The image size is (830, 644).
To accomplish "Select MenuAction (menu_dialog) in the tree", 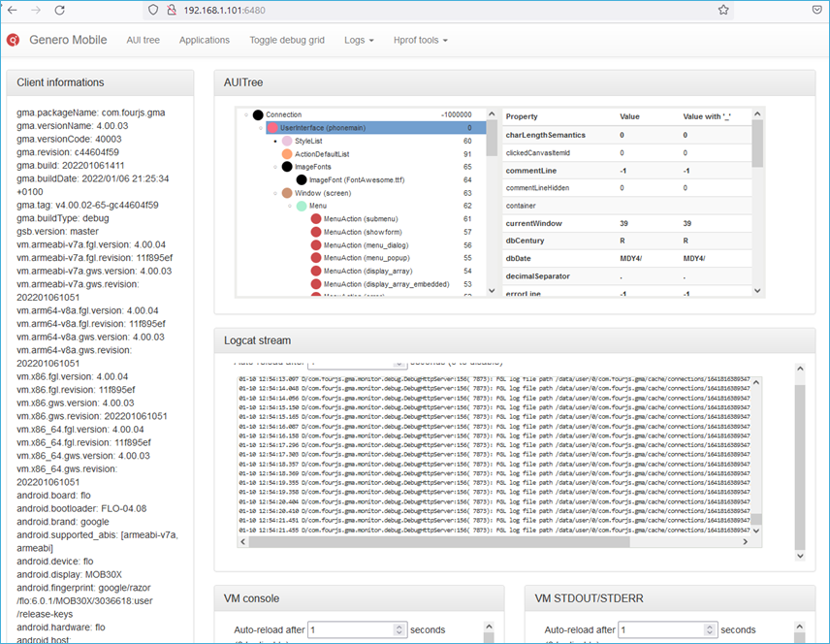I will point(364,245).
